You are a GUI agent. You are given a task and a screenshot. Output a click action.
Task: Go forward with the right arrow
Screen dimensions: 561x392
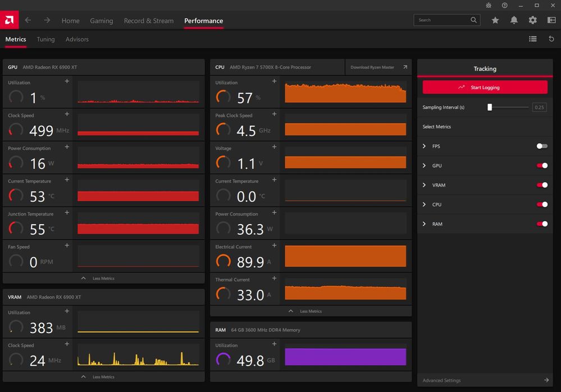[47, 20]
